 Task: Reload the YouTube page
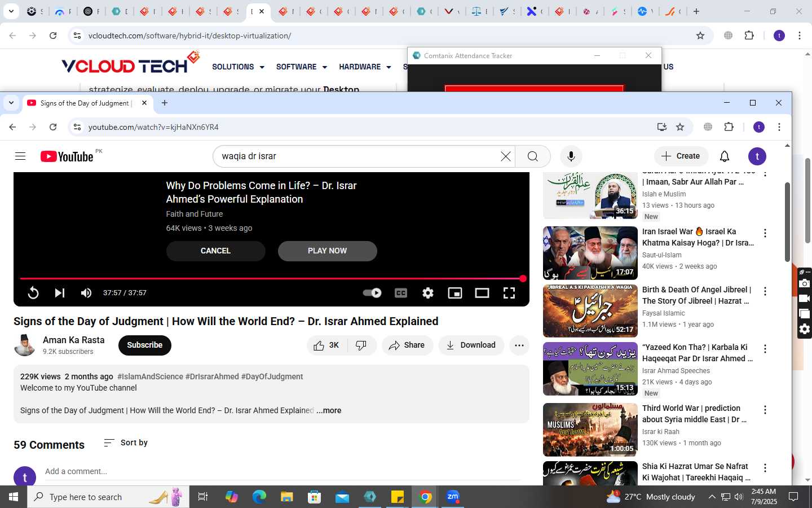click(x=53, y=127)
